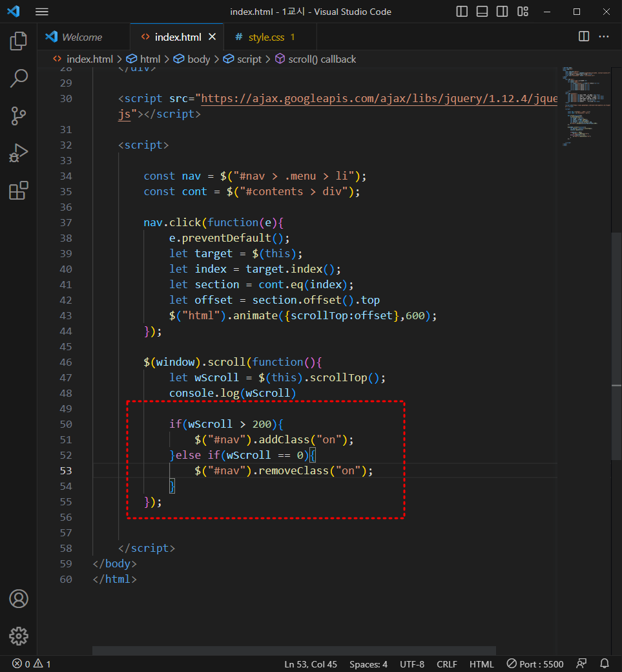Click the 'let wScroll' declaration line
Viewport: 622px width, 672px height.
[x=277, y=377]
